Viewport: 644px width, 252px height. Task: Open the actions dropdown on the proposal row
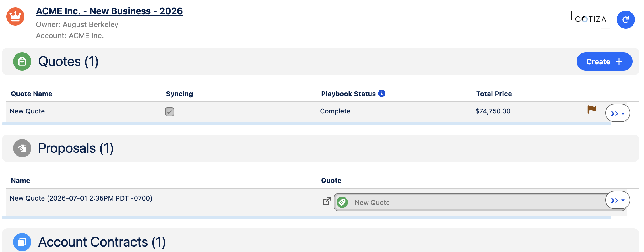(x=618, y=200)
